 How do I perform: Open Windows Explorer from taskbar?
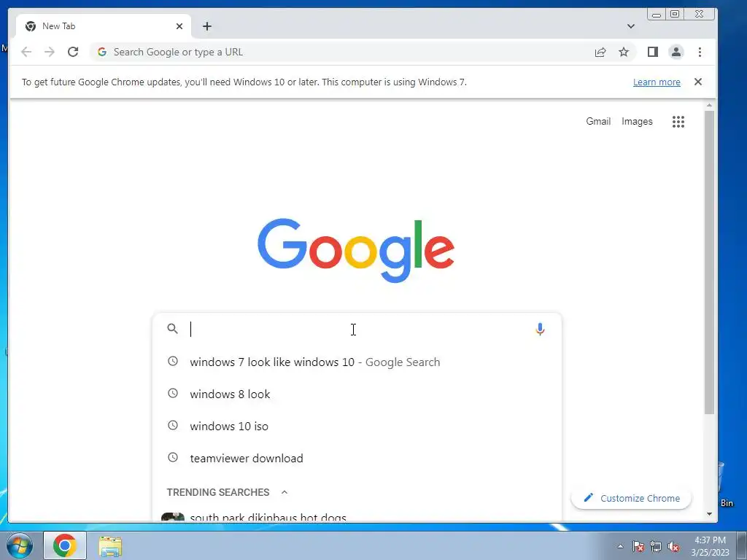point(110,546)
